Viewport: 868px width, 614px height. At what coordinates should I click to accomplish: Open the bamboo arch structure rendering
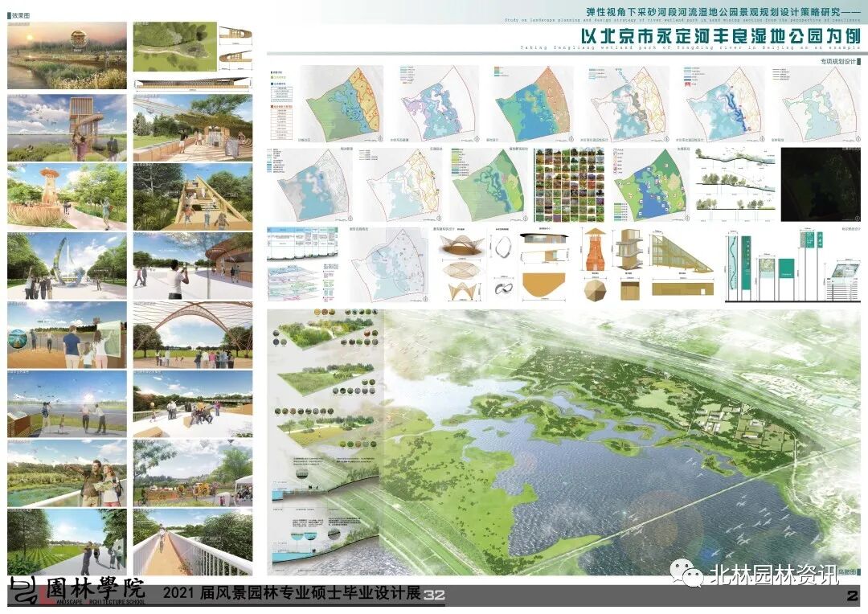pyautogui.click(x=193, y=335)
